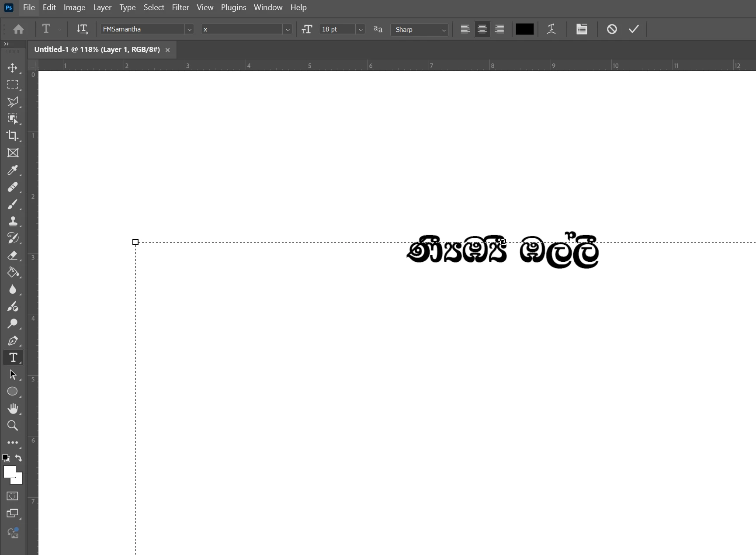This screenshot has width=756, height=555.
Task: Open the File menu
Action: pos(29,7)
